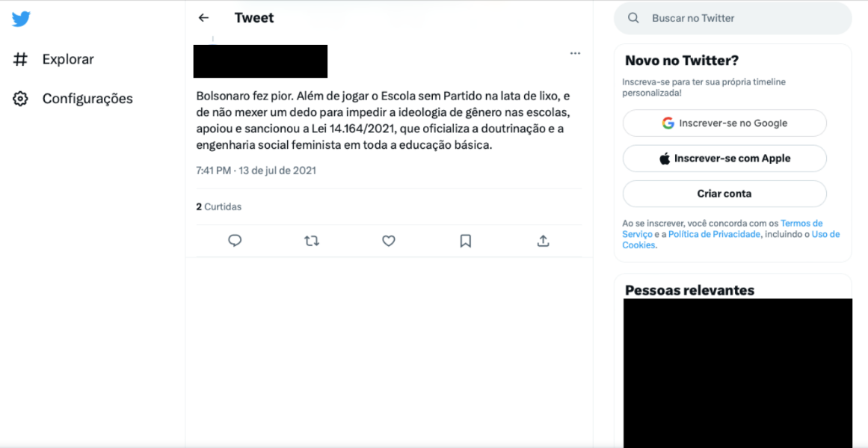Viewport: 868px width, 448px height.
Task: Share the tweet using the upload icon
Action: click(x=543, y=240)
